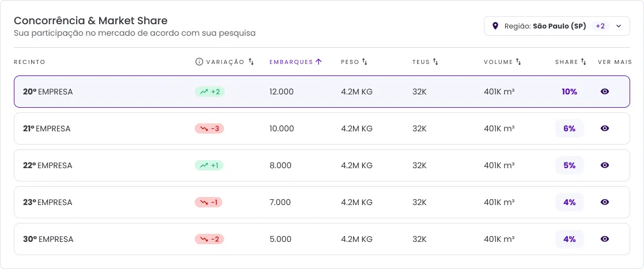Click the eye icon for 21º Empresa
The width and height of the screenshot is (644, 269).
pos(605,128)
